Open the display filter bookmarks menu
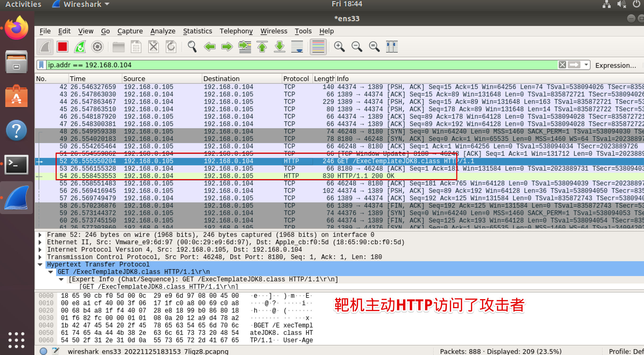 coord(41,65)
